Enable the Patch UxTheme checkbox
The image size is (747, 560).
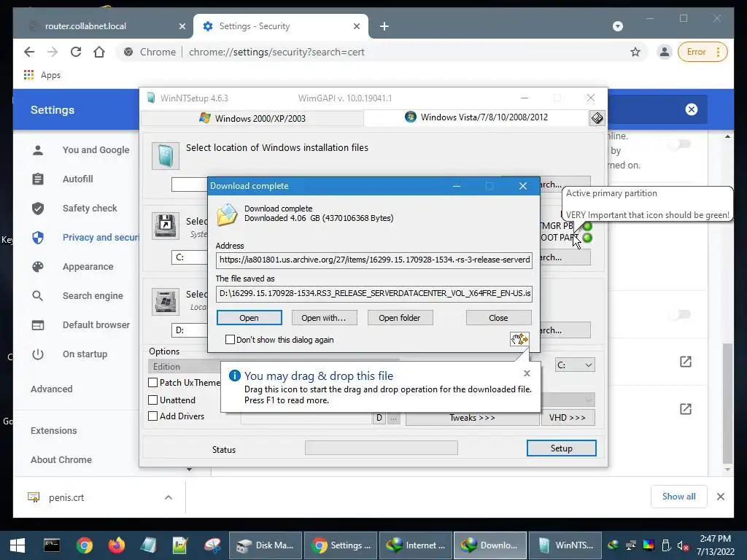[x=153, y=382]
